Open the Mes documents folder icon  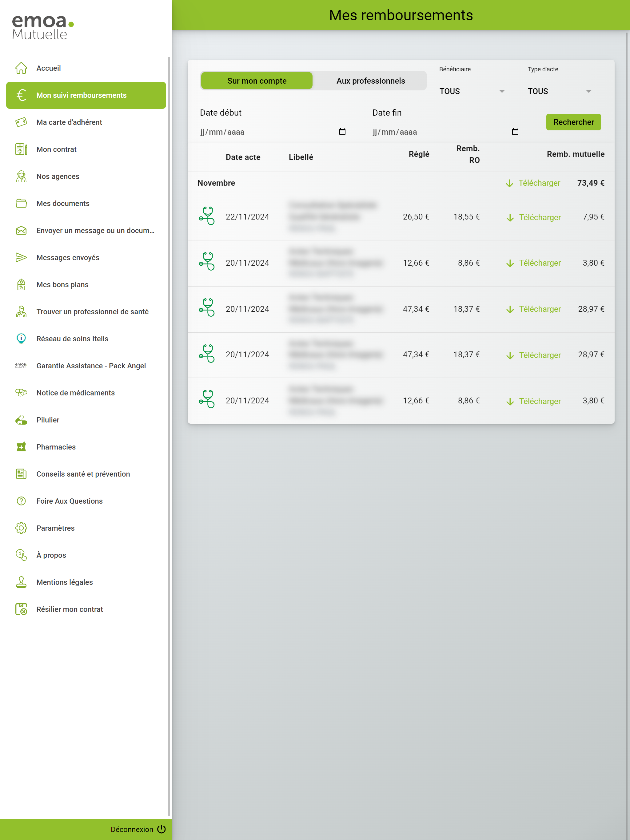[x=21, y=204]
